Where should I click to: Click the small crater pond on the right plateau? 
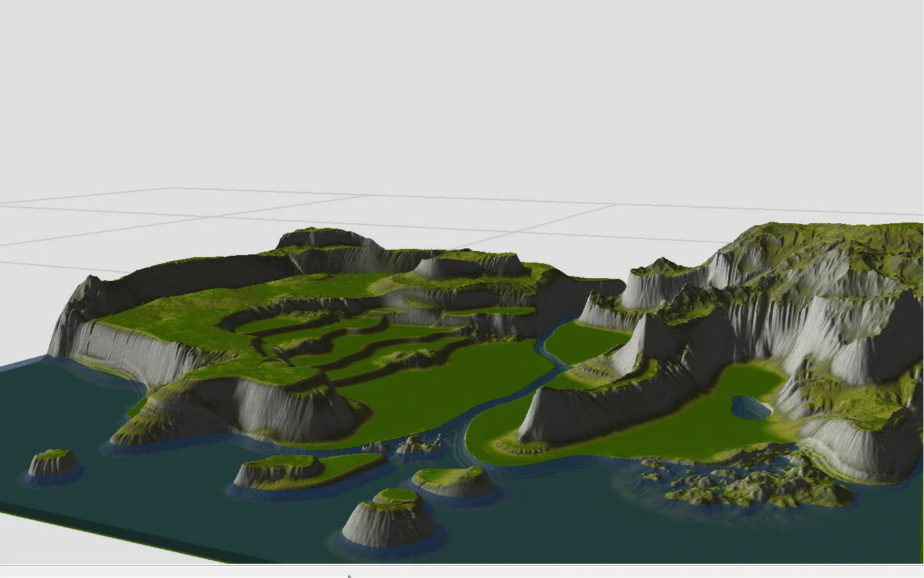tap(751, 408)
